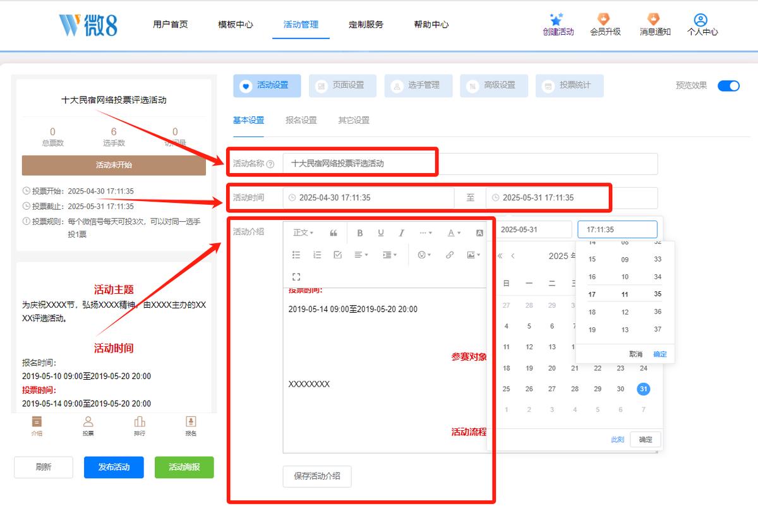Click 取消 in the time picker
This screenshot has height=532, width=758.
click(x=635, y=354)
